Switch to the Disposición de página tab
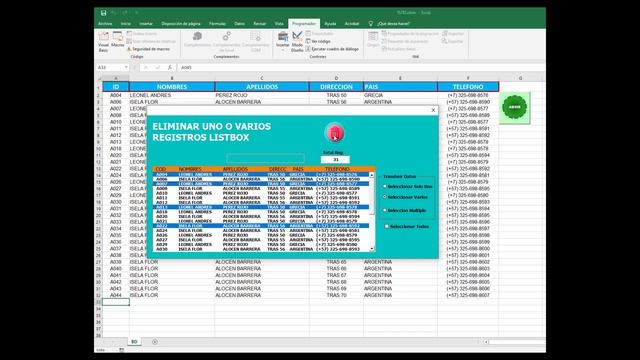 181,24
